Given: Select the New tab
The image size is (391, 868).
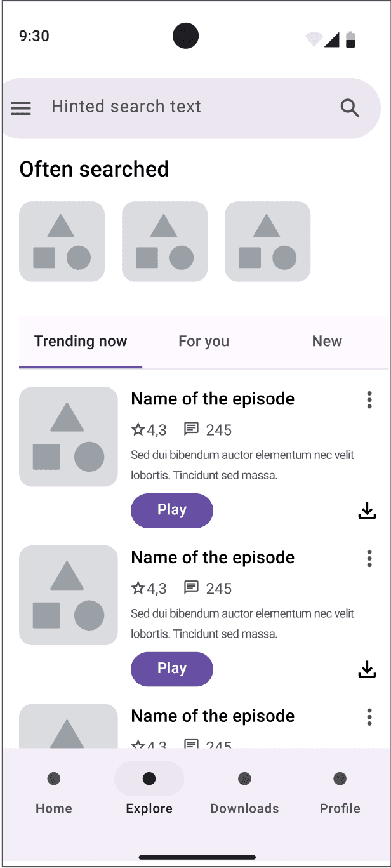Looking at the screenshot, I should (x=327, y=341).
